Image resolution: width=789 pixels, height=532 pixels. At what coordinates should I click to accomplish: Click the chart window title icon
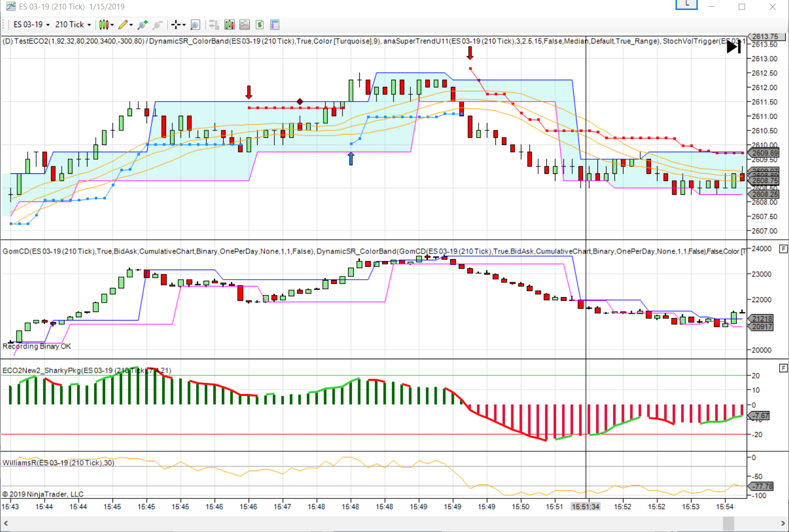click(x=10, y=7)
